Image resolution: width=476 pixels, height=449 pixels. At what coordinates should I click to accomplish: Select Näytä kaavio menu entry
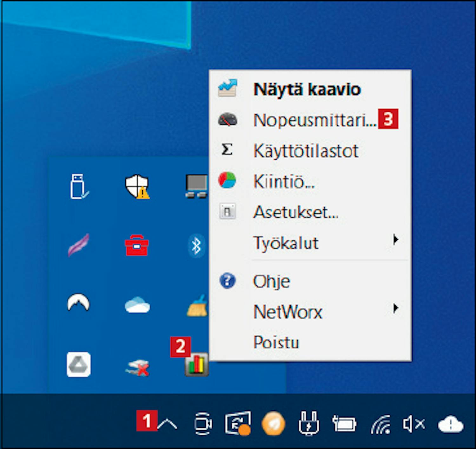point(307,89)
